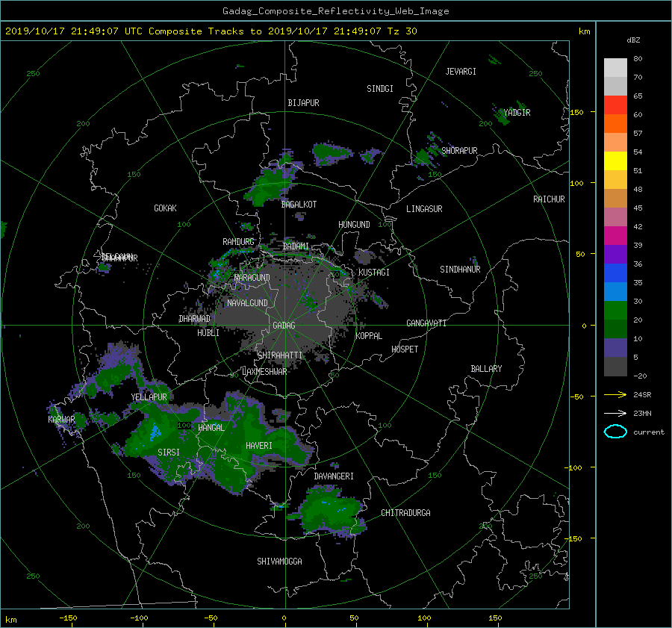This screenshot has height=628, width=672.
Task: Click the UTC Composite Tracks timestamp header
Action: click(x=211, y=31)
